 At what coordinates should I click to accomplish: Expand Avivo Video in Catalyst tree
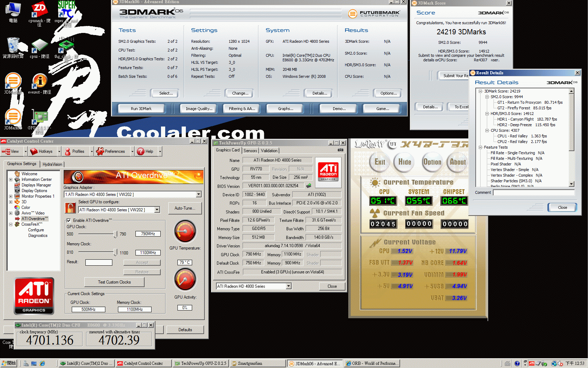click(x=10, y=213)
